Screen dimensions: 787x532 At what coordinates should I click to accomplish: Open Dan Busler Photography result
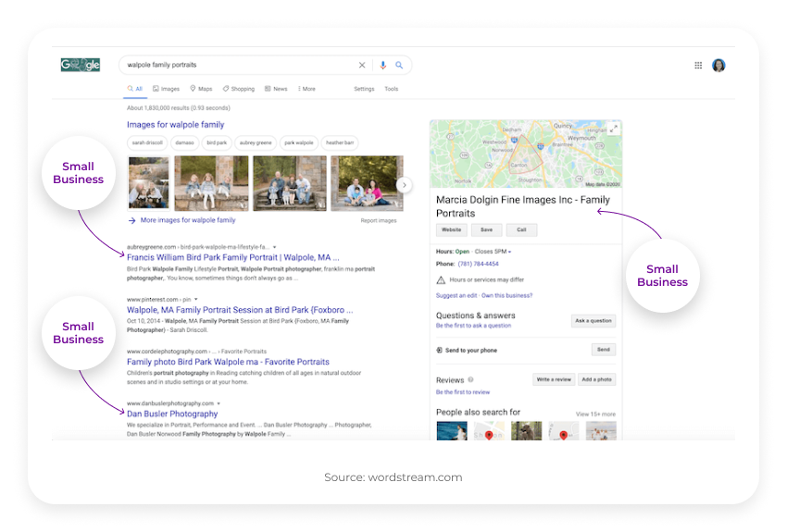[x=172, y=414]
